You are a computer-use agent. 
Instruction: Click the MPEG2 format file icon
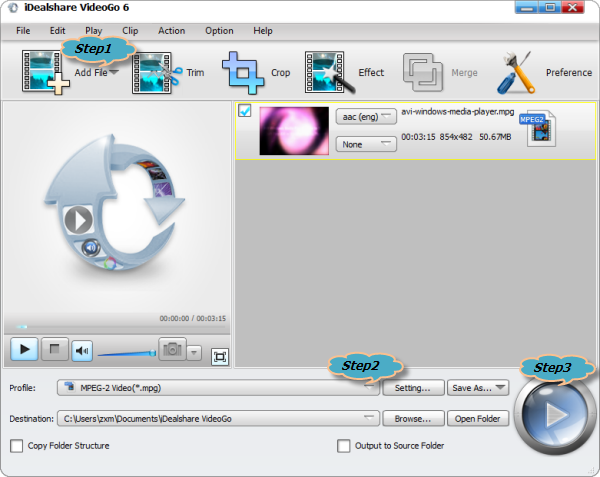[538, 129]
